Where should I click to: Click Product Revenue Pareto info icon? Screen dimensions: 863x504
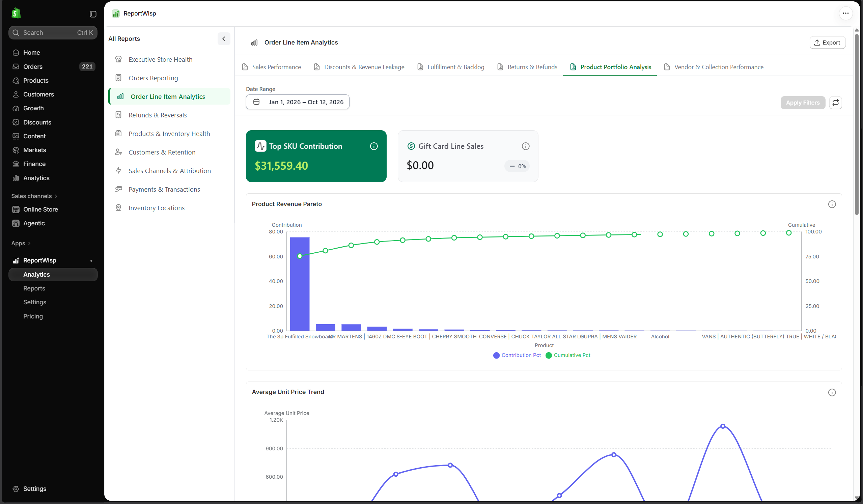tap(832, 204)
